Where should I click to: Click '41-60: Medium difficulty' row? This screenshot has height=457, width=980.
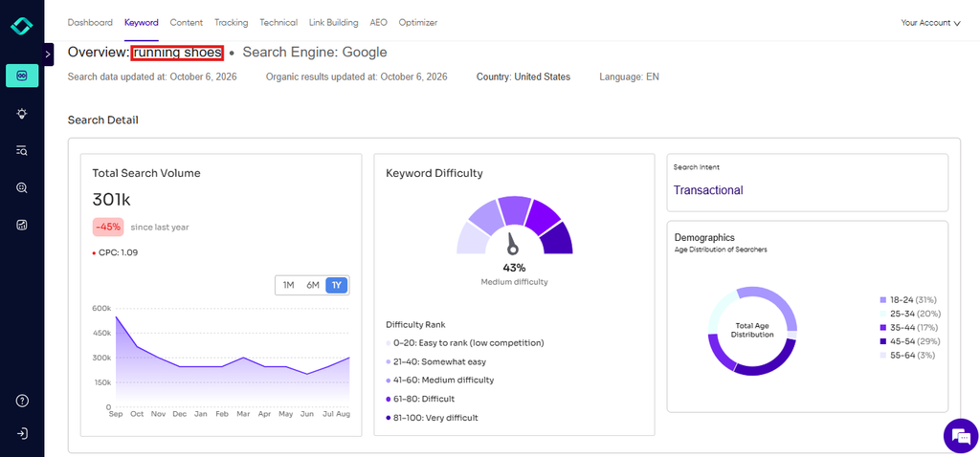pyautogui.click(x=440, y=380)
